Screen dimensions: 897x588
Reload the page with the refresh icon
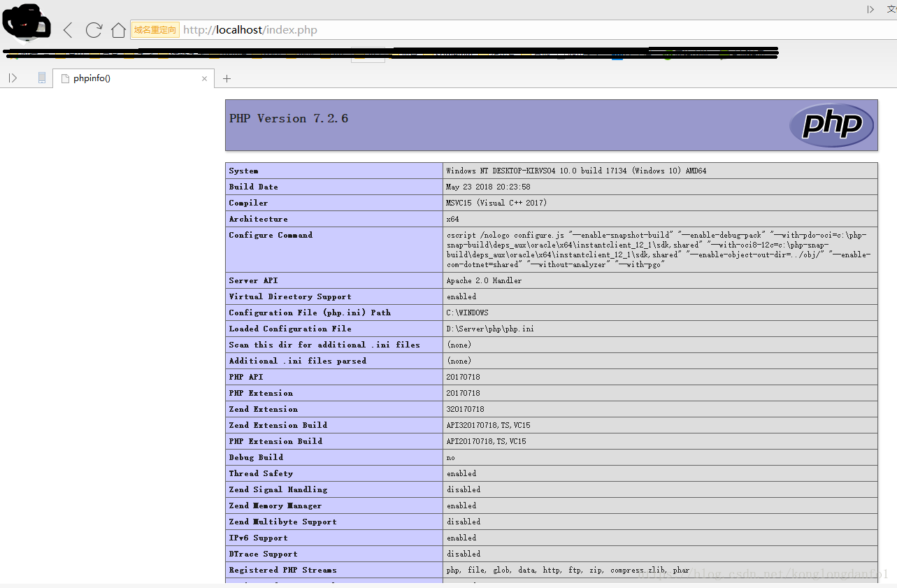(x=94, y=30)
